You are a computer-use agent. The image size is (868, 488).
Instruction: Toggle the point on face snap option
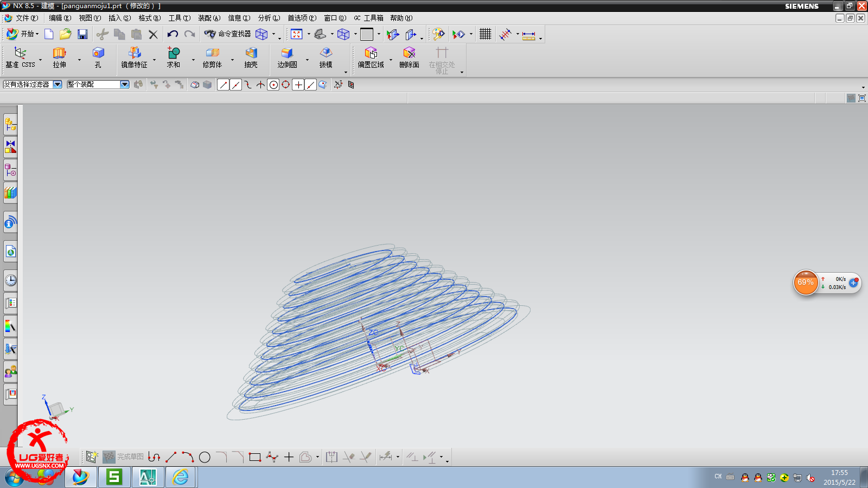point(323,85)
